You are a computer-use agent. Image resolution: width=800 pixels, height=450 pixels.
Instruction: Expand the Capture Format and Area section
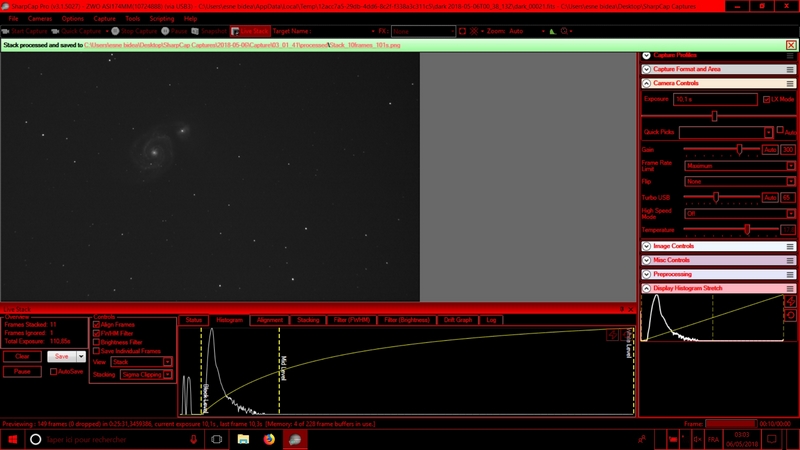[646, 69]
